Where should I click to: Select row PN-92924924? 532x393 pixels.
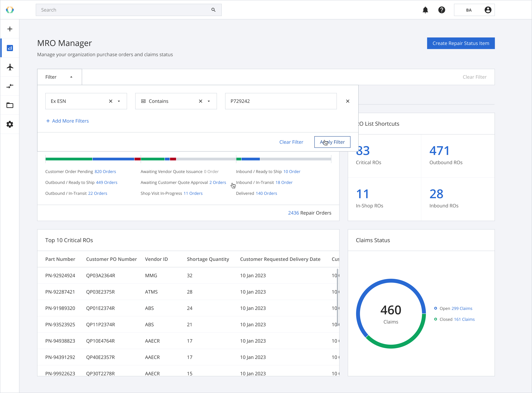coord(188,276)
